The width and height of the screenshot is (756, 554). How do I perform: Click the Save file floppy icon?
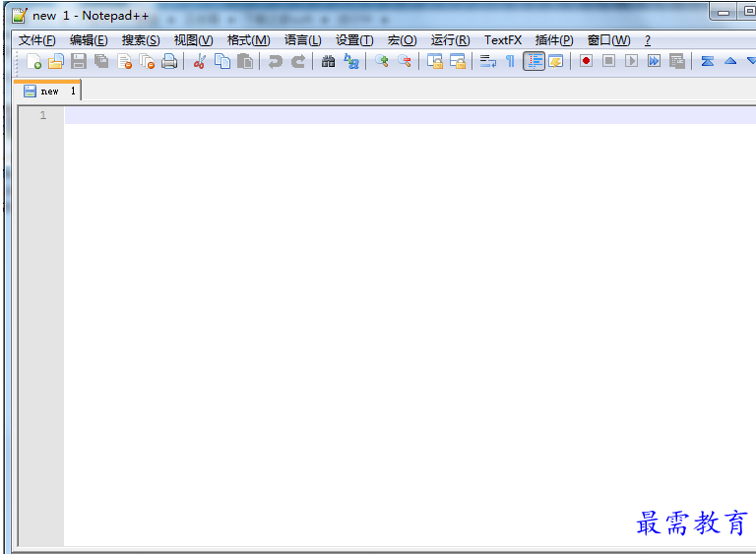pyautogui.click(x=79, y=61)
